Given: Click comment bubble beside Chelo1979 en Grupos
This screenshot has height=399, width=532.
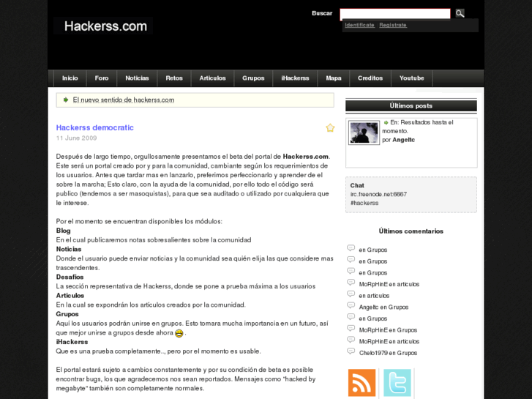Looking at the screenshot, I should [x=351, y=351].
